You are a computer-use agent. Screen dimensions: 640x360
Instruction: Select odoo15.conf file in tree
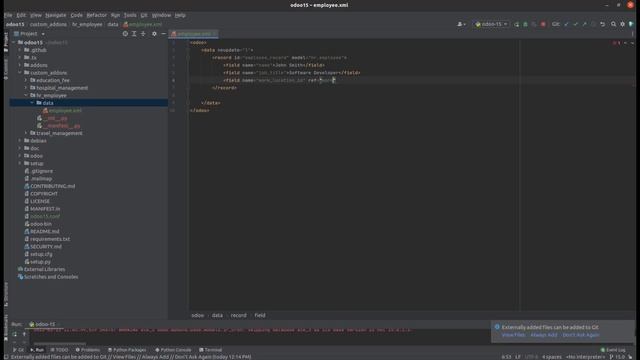(42, 216)
